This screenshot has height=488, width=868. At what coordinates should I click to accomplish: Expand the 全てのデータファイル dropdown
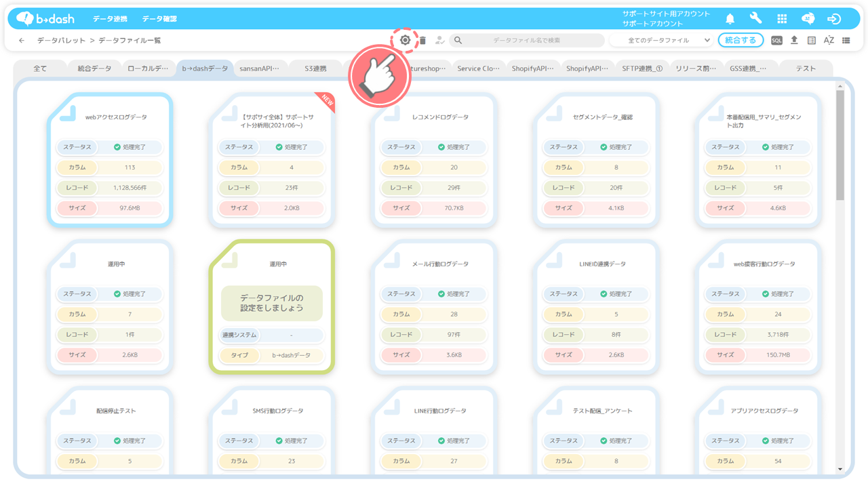click(661, 41)
